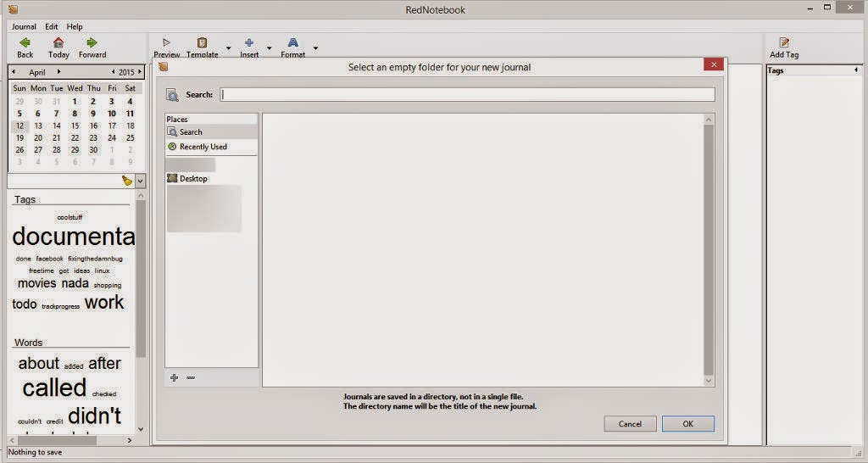Go to next month arrow
868x463 pixels.
[x=58, y=72]
